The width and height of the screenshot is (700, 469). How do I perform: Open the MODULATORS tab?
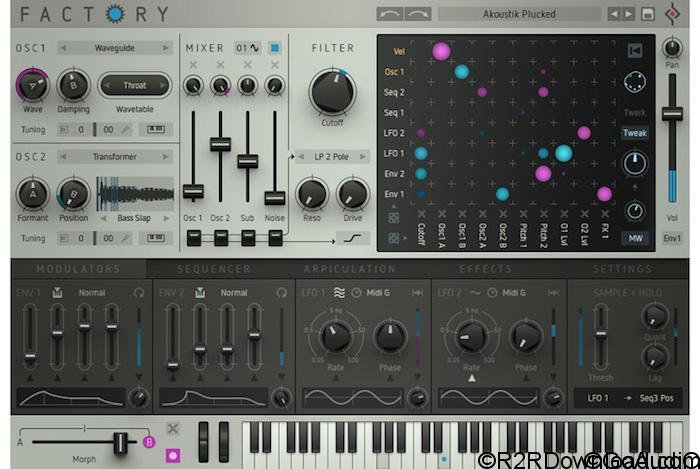[79, 269]
